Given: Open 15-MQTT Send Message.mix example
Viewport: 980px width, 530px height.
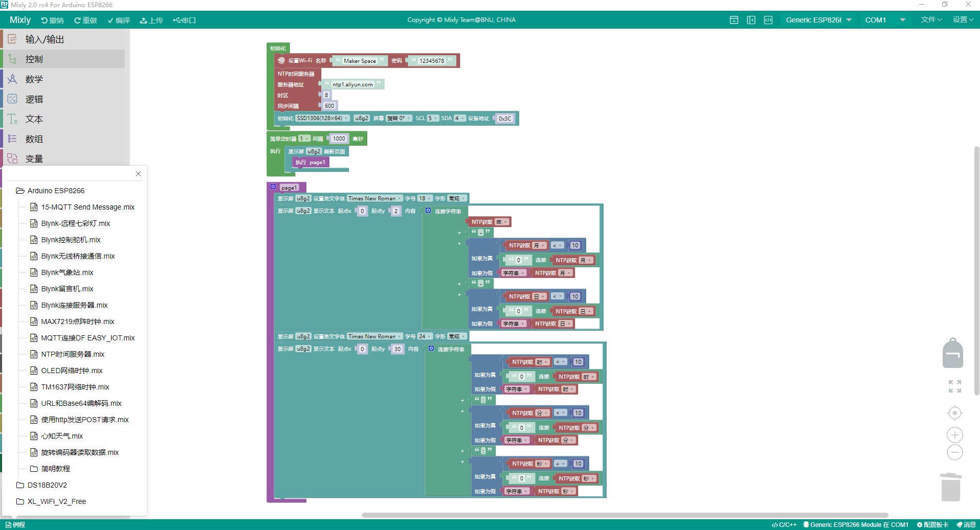Looking at the screenshot, I should pyautogui.click(x=82, y=207).
